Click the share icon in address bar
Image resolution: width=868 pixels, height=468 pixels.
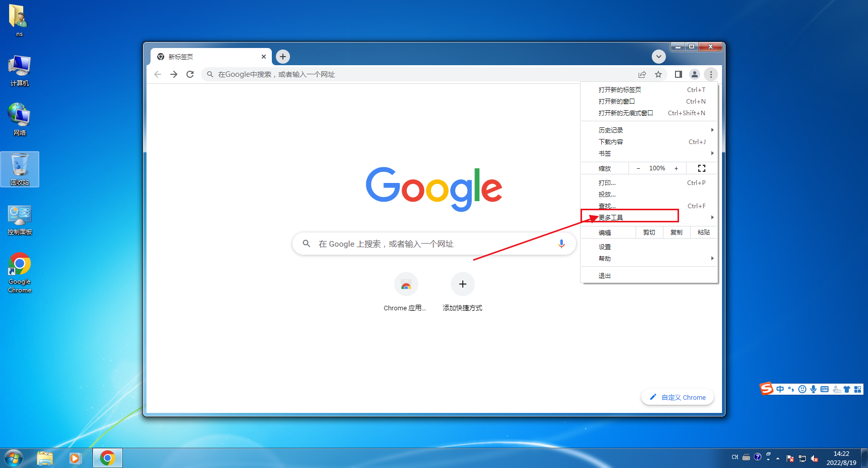642,74
